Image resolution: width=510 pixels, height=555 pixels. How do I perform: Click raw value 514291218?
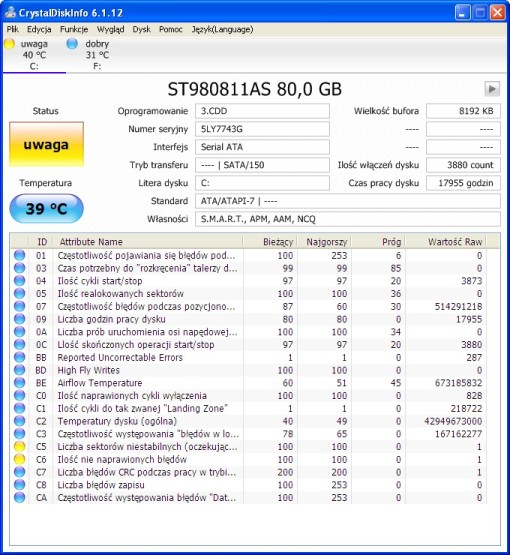coord(458,306)
